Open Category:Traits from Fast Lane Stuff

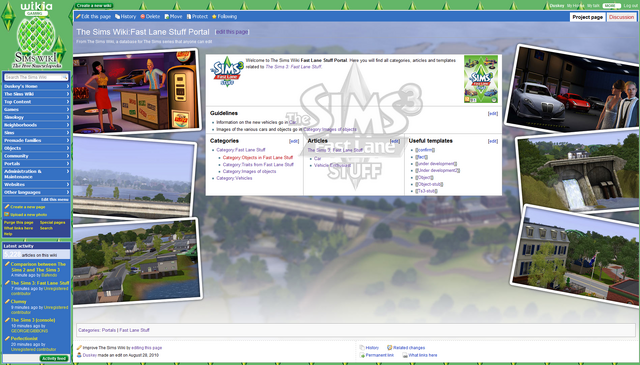[x=258, y=165]
